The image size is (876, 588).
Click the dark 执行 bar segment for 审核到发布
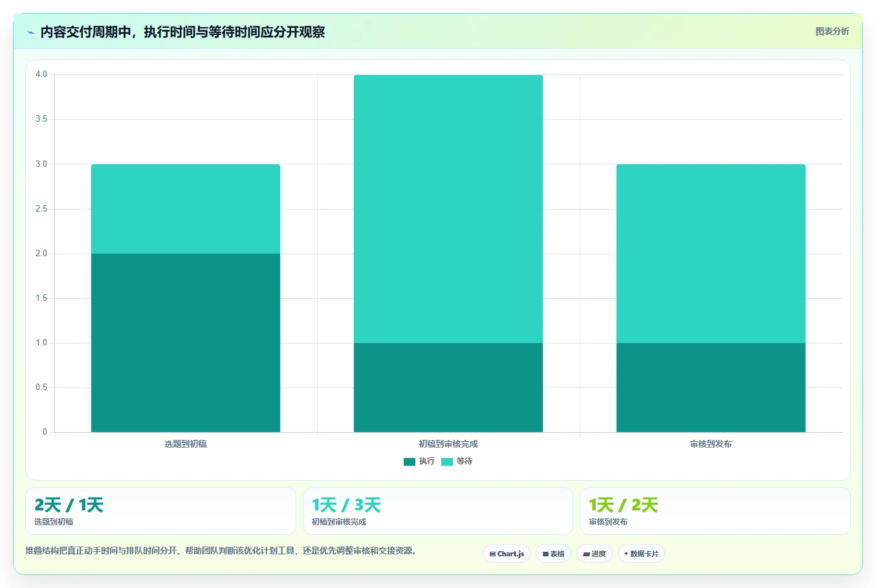coord(711,387)
